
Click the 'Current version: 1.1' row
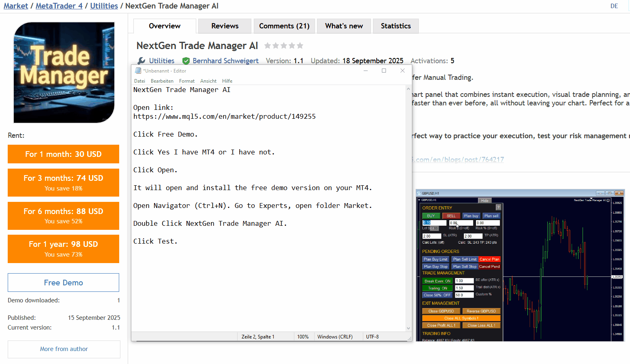click(x=64, y=328)
